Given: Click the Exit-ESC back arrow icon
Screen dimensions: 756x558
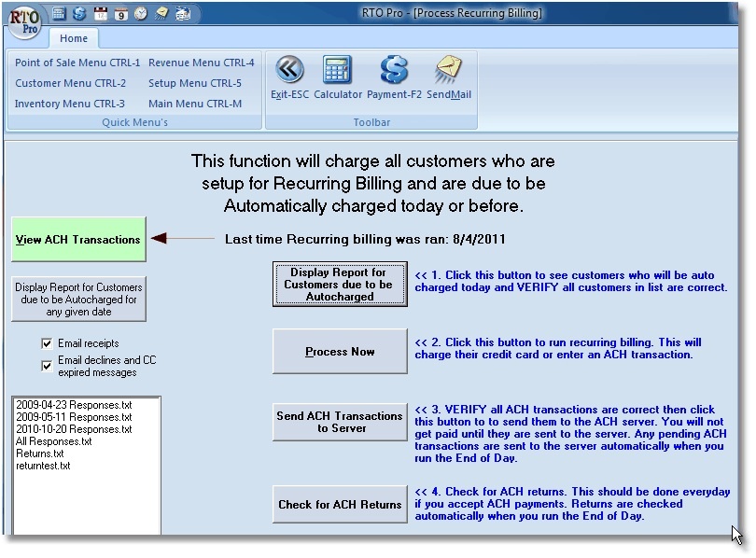Looking at the screenshot, I should point(289,70).
